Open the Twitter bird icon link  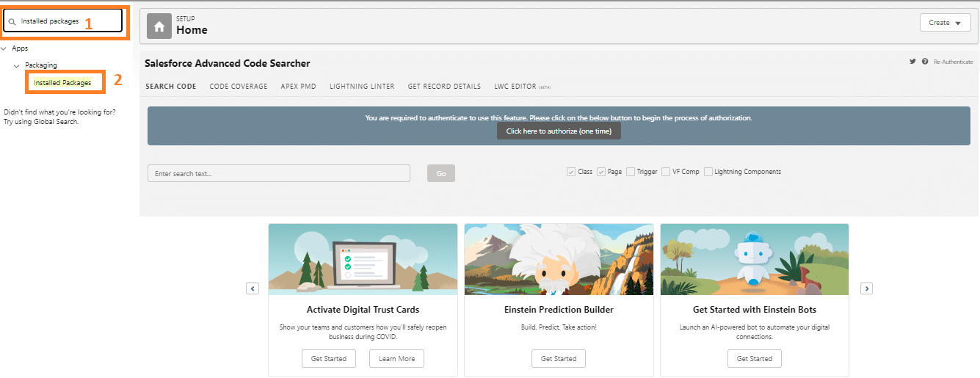click(x=912, y=62)
